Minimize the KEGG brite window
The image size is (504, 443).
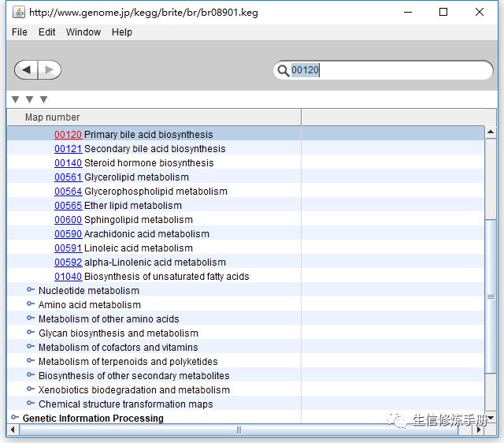tap(408, 13)
